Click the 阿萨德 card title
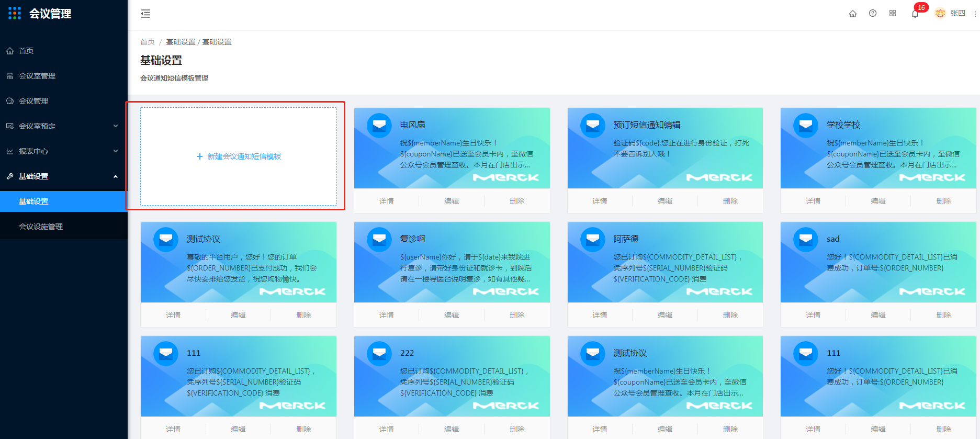Screen dimensions: 980x439 [626, 239]
